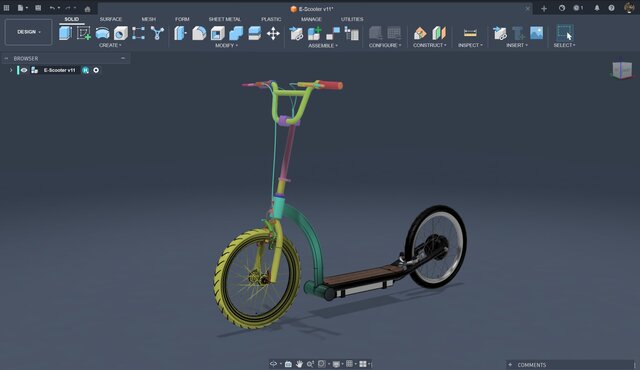
Task: Open the CREATE dropdown menu
Action: (110, 45)
